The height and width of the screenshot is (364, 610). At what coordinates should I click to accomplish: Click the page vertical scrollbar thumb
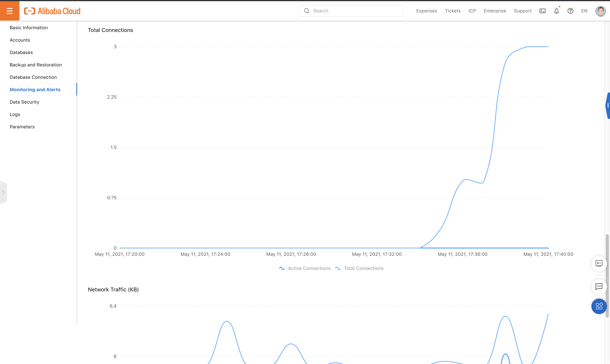point(607,276)
